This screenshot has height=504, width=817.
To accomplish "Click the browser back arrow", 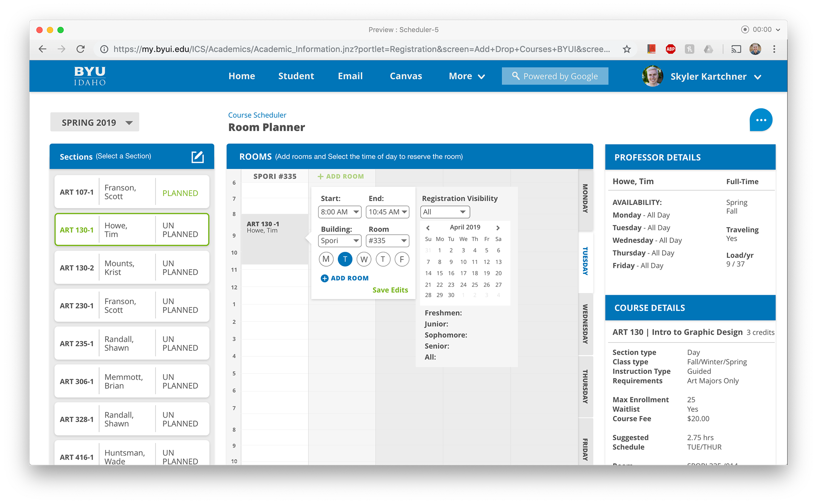I will [43, 49].
